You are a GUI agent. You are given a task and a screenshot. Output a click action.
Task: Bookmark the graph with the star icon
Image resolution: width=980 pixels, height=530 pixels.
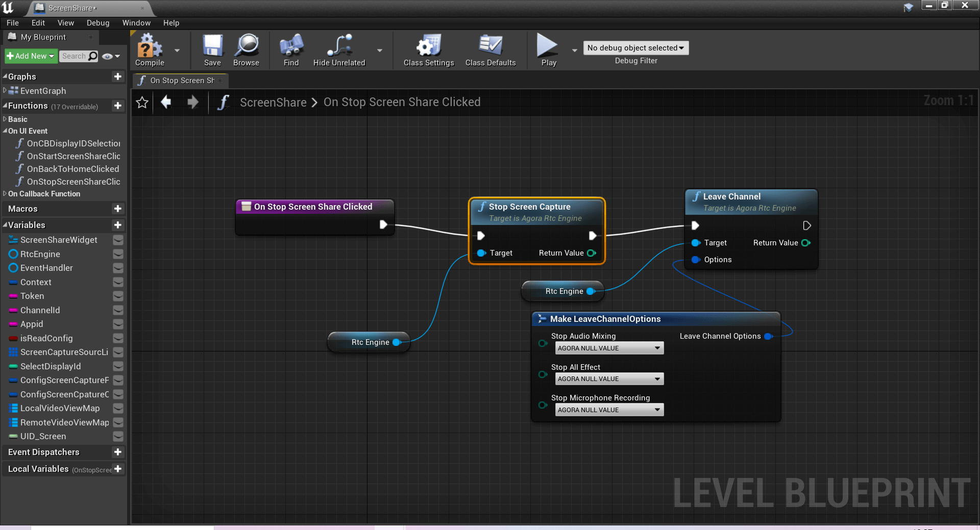pos(142,103)
